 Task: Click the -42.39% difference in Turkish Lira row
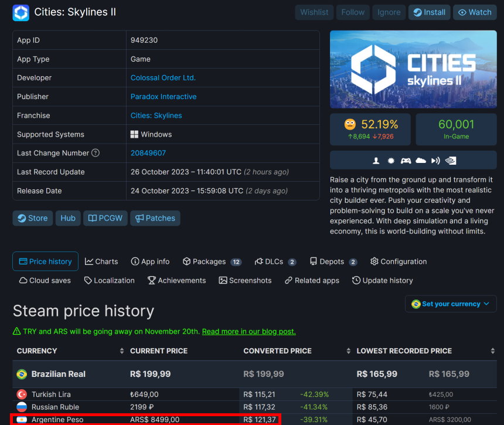pos(314,394)
